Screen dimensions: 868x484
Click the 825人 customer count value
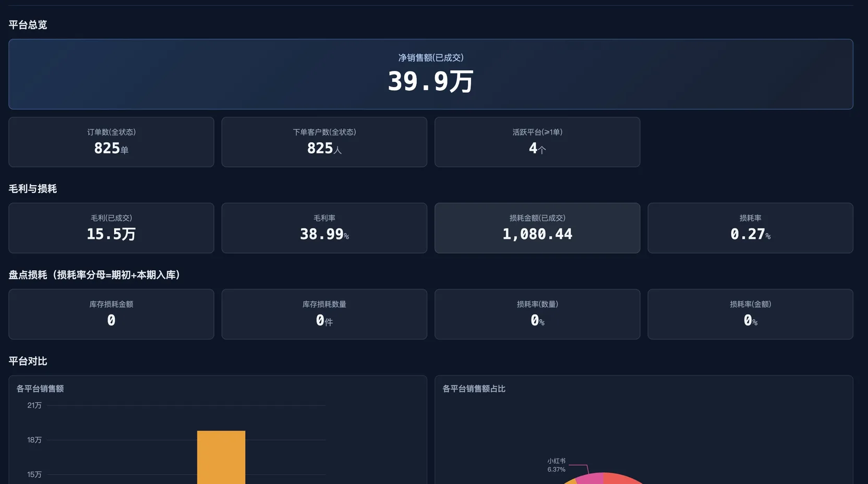coord(324,149)
